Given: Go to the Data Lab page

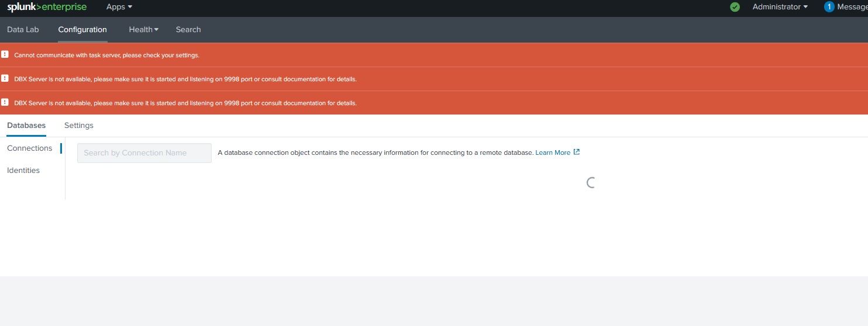Looking at the screenshot, I should 23,30.
